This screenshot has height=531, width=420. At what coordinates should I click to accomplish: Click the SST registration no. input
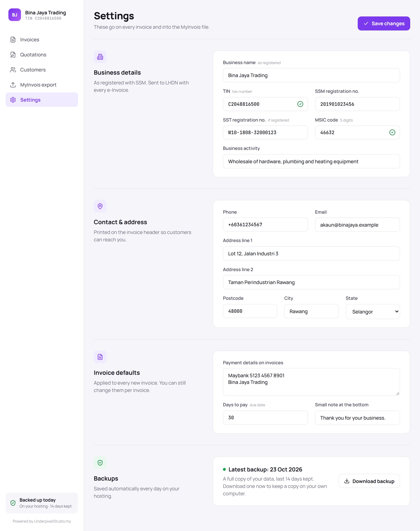click(265, 132)
